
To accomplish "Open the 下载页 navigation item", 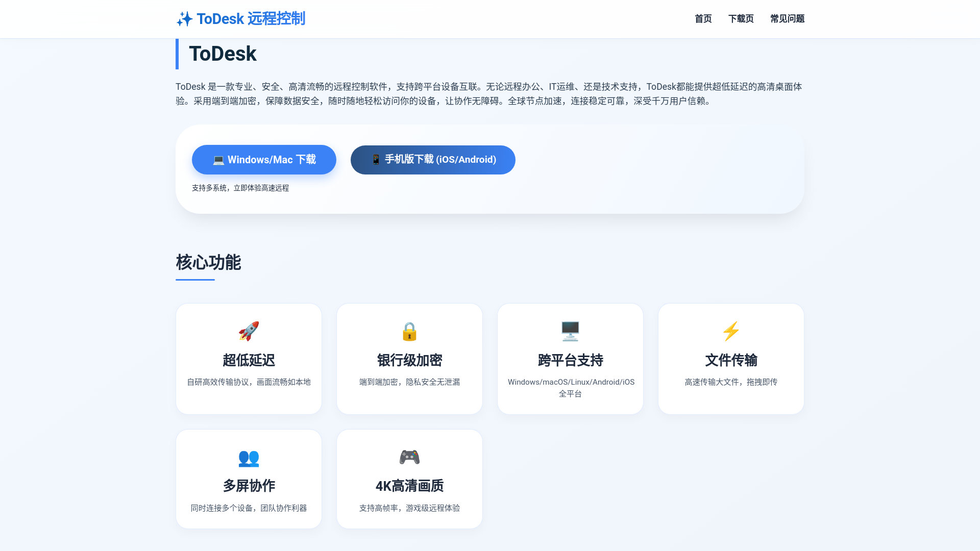I will (741, 19).
